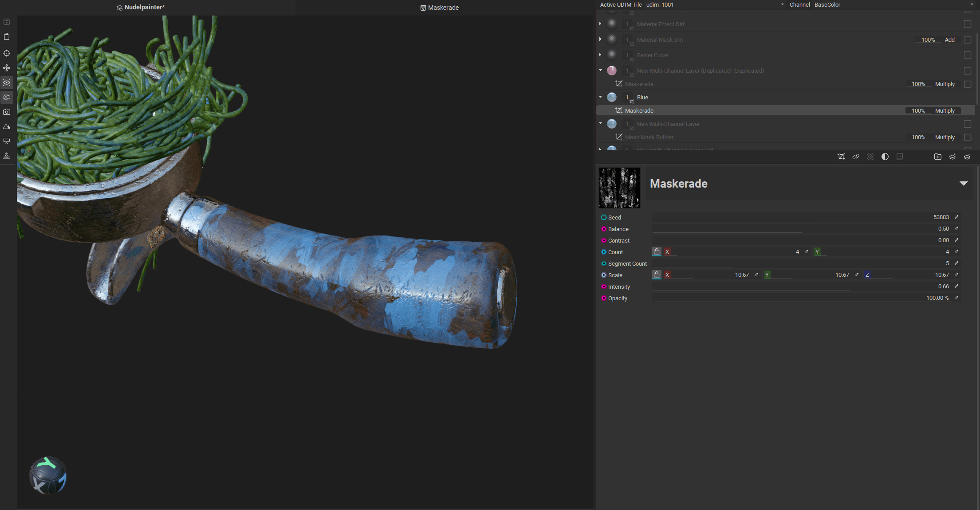
Task: Click the link chain icon in layer toolbar
Action: 856,157
